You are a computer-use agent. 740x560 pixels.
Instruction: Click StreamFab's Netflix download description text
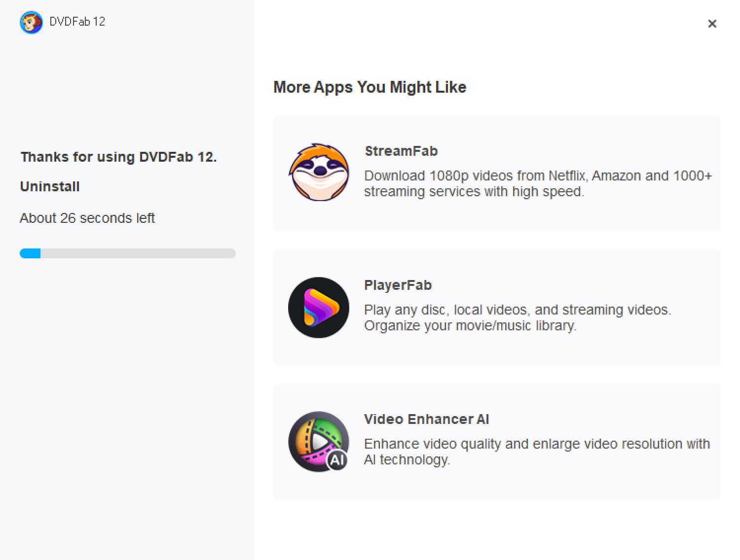(538, 183)
